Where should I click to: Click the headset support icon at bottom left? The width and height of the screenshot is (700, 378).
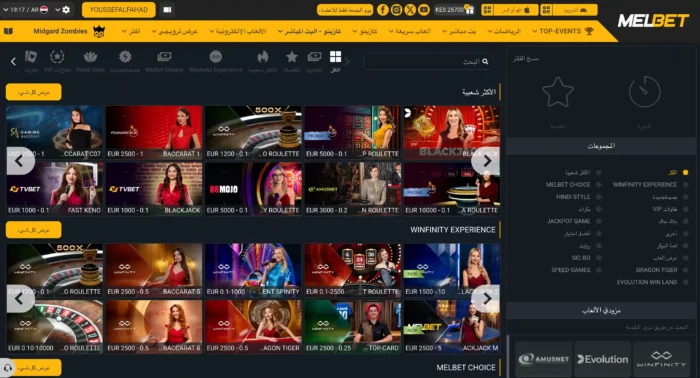point(8,368)
